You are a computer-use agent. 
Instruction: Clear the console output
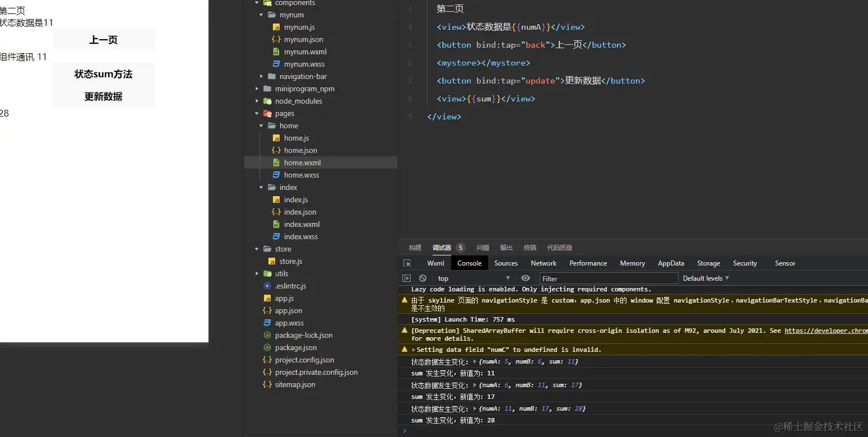(423, 278)
